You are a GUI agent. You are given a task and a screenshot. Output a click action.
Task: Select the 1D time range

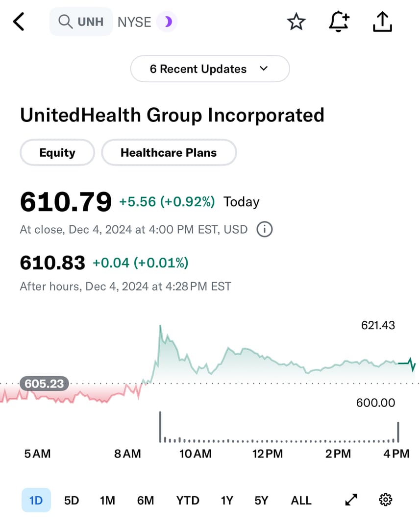tap(36, 500)
